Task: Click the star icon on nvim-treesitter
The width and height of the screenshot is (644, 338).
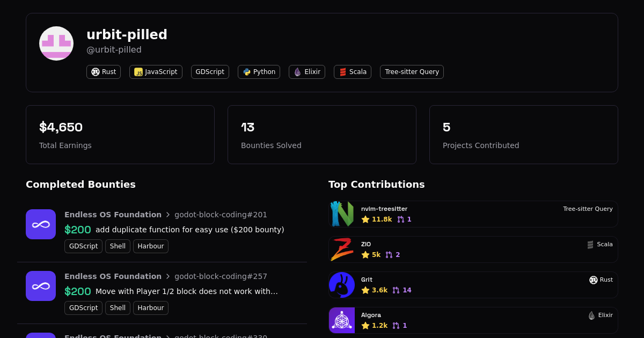Action: click(x=365, y=219)
